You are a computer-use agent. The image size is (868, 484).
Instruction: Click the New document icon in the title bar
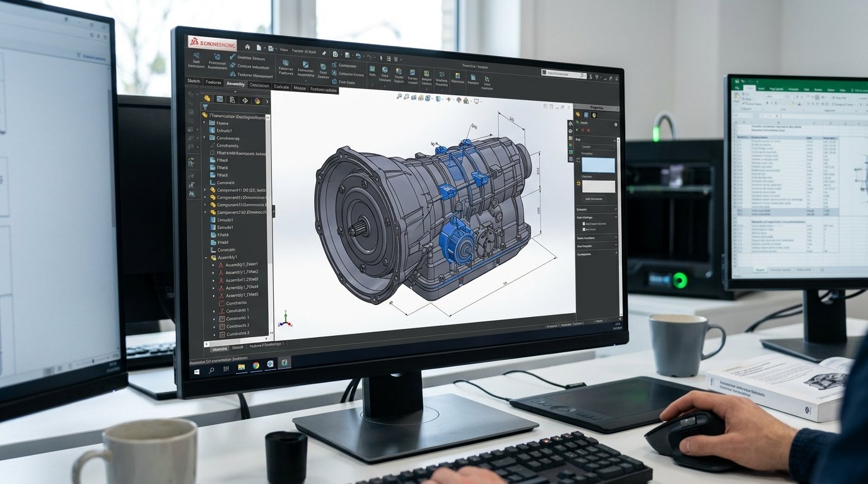pyautogui.click(x=259, y=47)
